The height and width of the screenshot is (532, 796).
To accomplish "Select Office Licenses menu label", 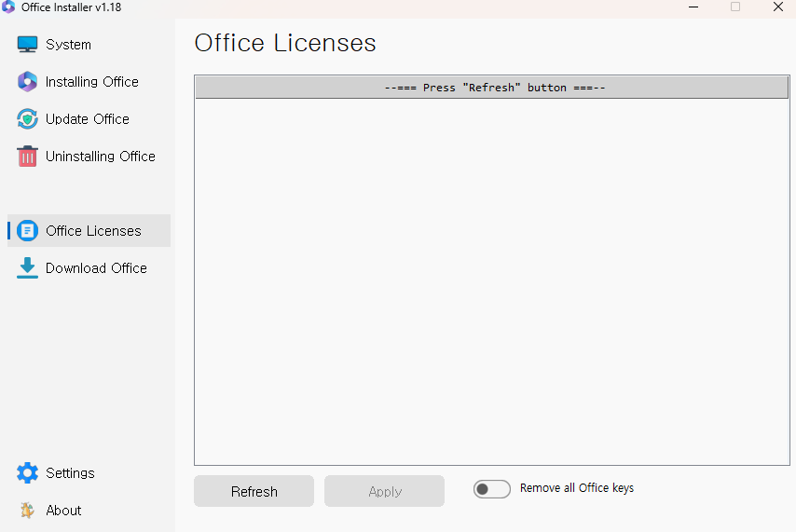I will [x=93, y=230].
